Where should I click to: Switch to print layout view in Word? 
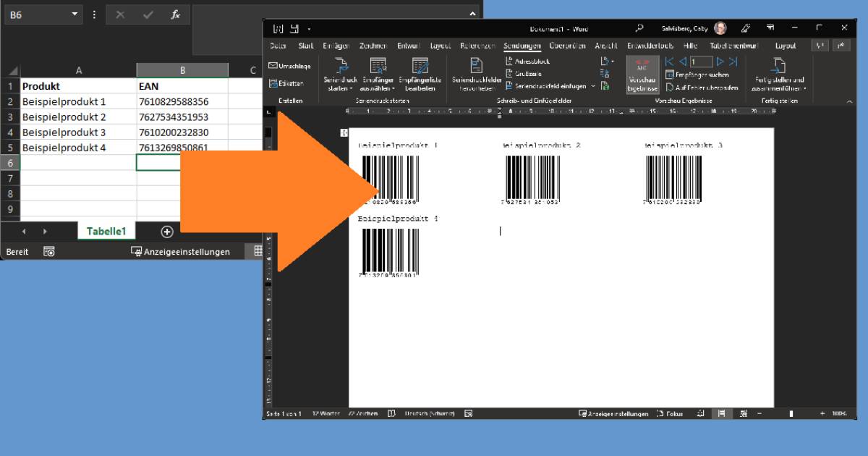(x=720, y=414)
